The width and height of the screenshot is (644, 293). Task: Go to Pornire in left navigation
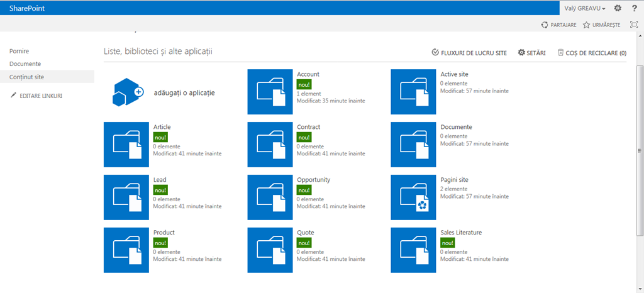point(19,51)
